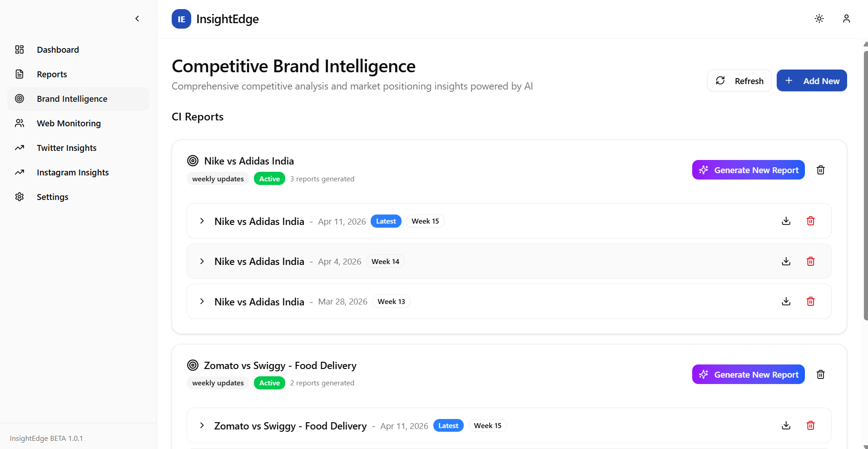This screenshot has height=449, width=868.
Task: Expand the Zomato vs Swiggy Week 15 report
Action: click(x=202, y=425)
